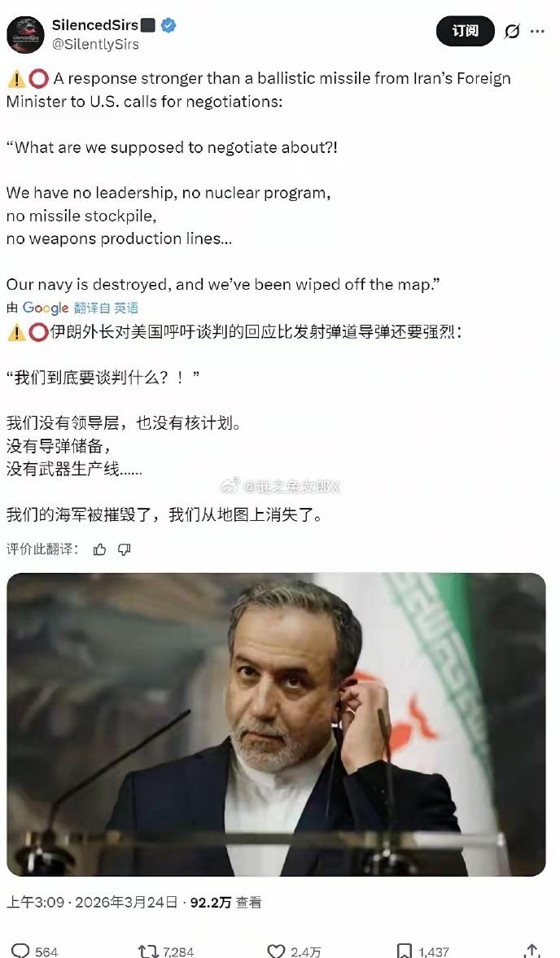
Task: Like the post showing 2.4万 likes
Action: (276, 951)
